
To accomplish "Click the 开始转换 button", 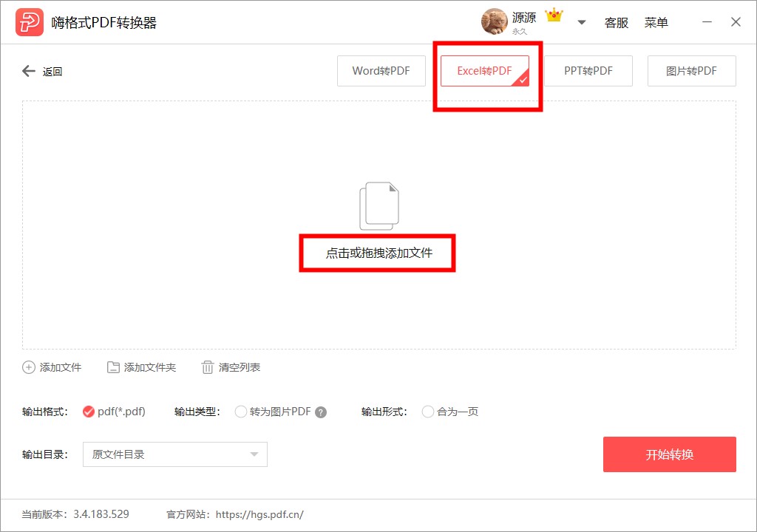I will [x=670, y=454].
